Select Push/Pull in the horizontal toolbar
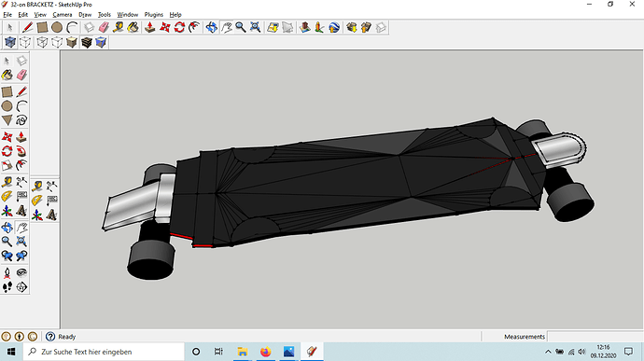Viewport: 644px width, 361px height. tap(150, 27)
